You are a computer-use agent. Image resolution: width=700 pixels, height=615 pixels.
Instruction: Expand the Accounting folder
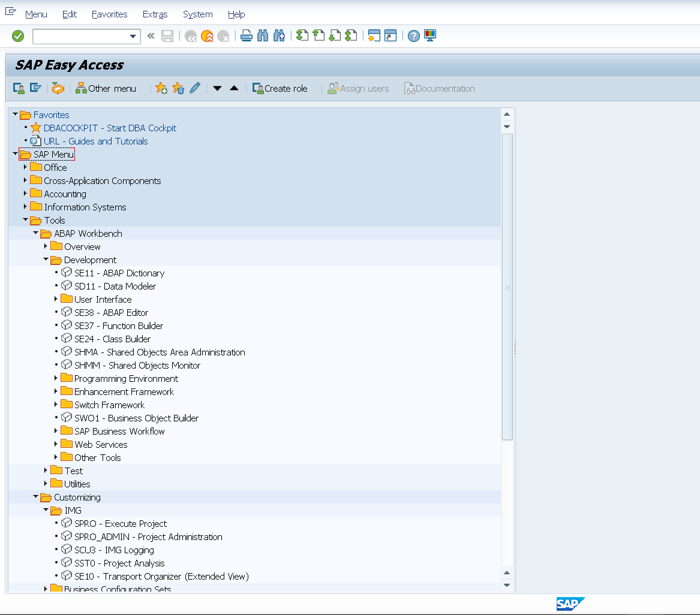26,194
